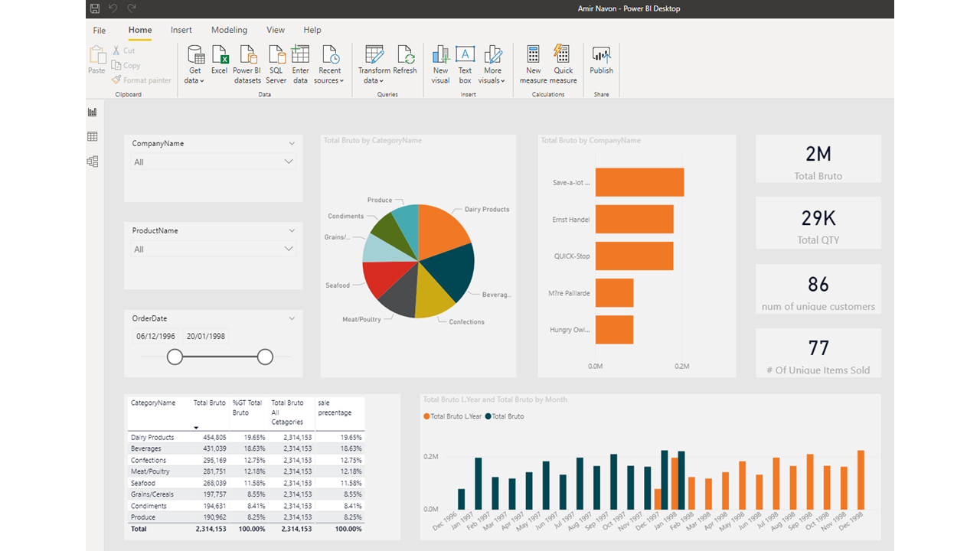Sort table by Total Bruto column header
This screenshot has height=551, width=980.
tap(209, 403)
